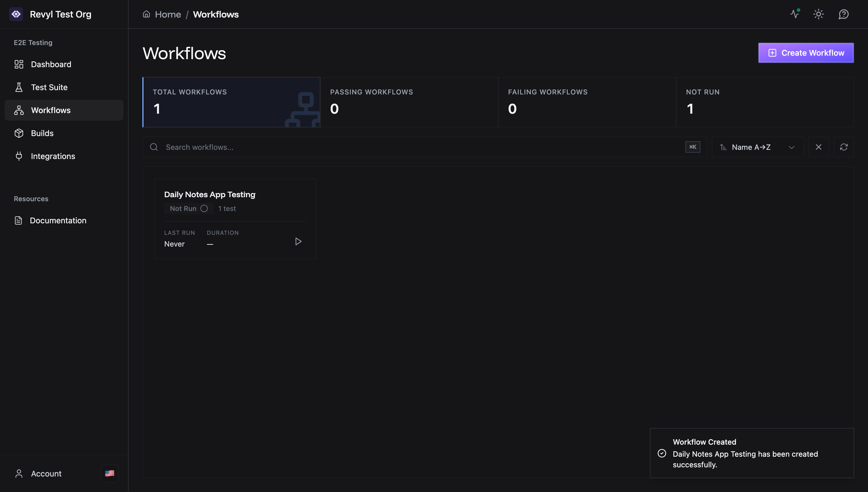Toggle the light theme sun icon
868x492 pixels.
pyautogui.click(x=819, y=14)
